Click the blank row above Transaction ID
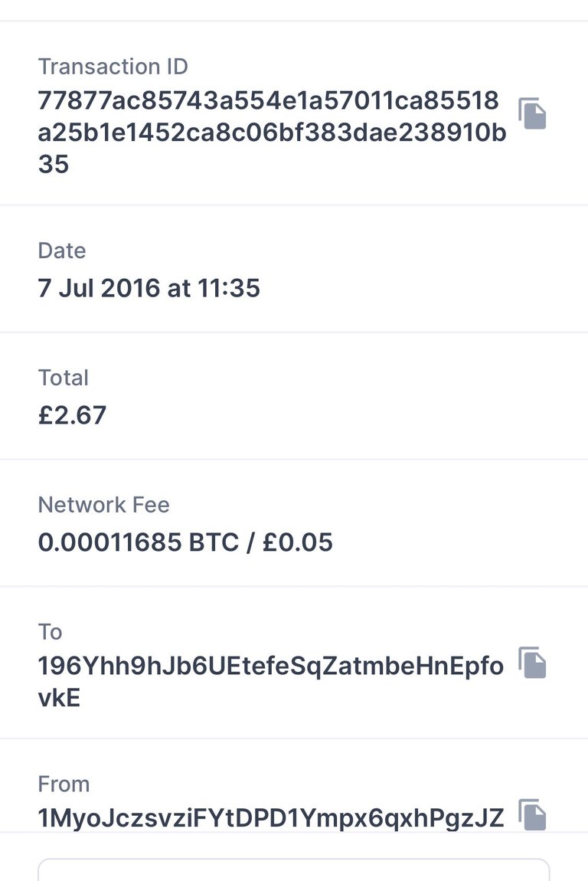 click(x=294, y=10)
